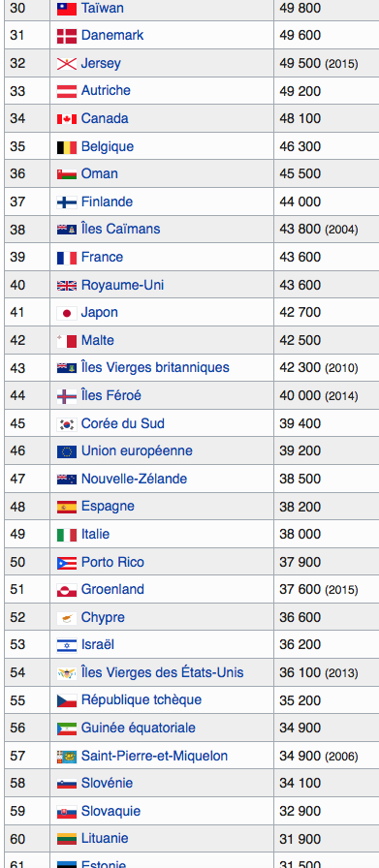Open the Groenland article link
Image resolution: width=379 pixels, height=868 pixels.
point(112,589)
